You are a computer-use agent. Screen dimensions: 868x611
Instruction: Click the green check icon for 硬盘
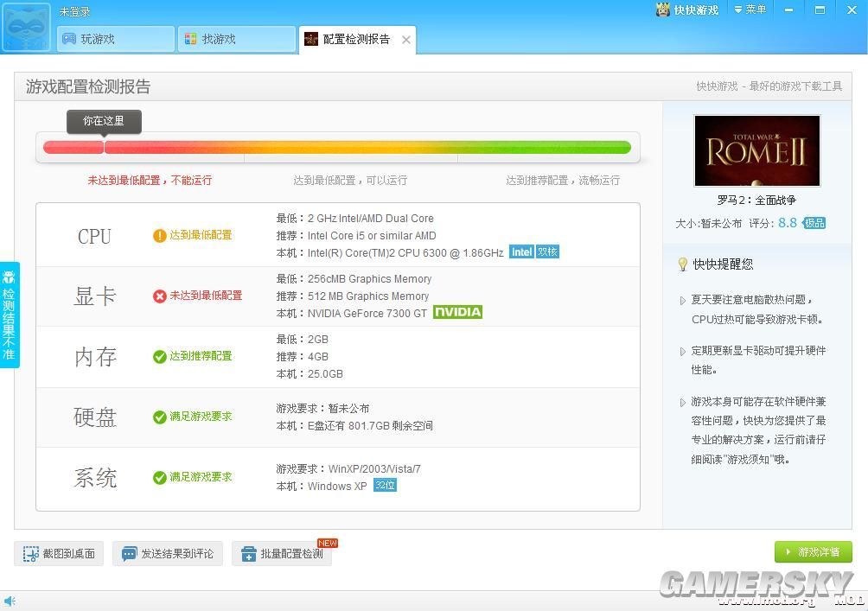(x=160, y=417)
